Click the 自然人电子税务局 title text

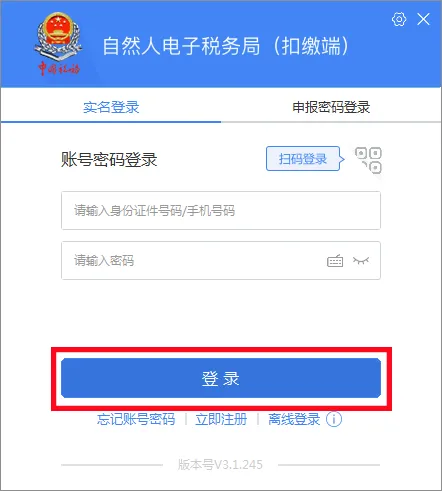(181, 46)
